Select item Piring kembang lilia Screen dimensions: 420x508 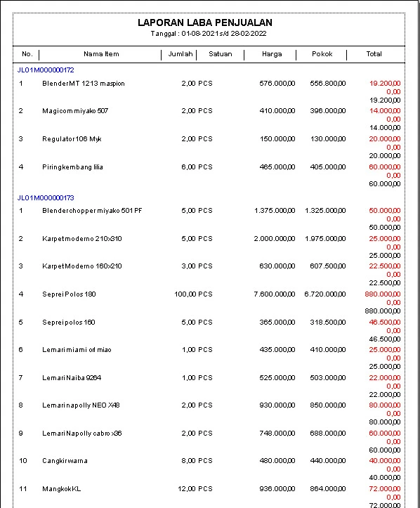72,167
